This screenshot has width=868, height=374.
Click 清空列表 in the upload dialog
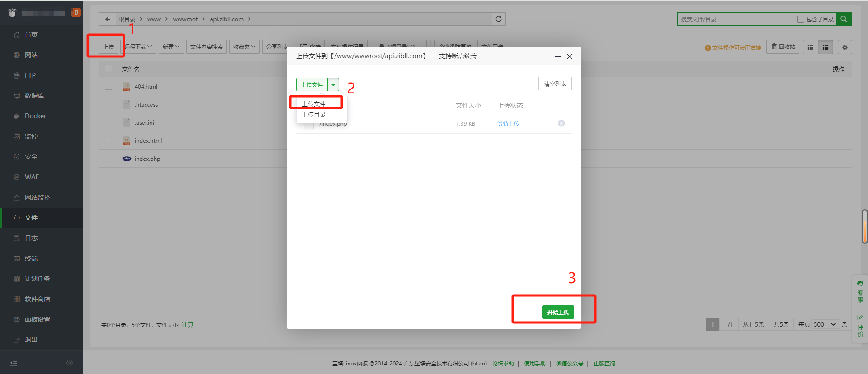555,84
